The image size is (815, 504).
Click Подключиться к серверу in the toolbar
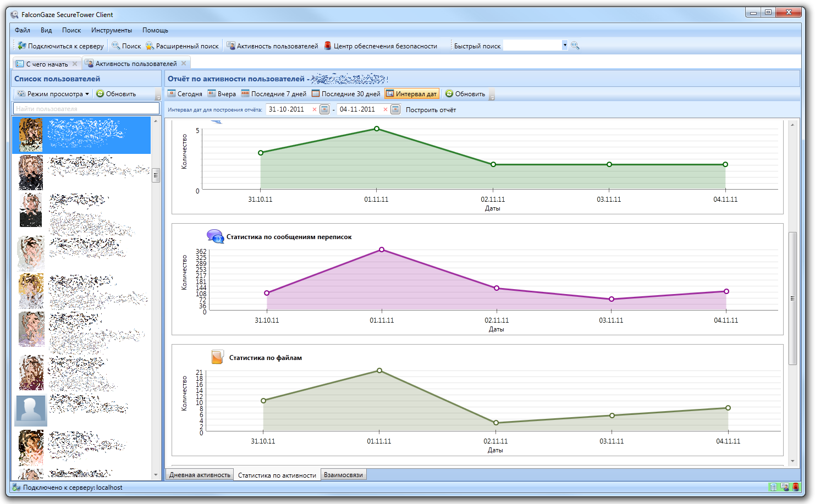point(60,46)
